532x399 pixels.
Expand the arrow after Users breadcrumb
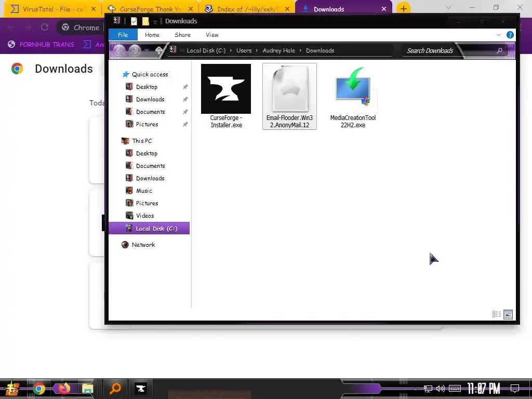click(x=257, y=50)
